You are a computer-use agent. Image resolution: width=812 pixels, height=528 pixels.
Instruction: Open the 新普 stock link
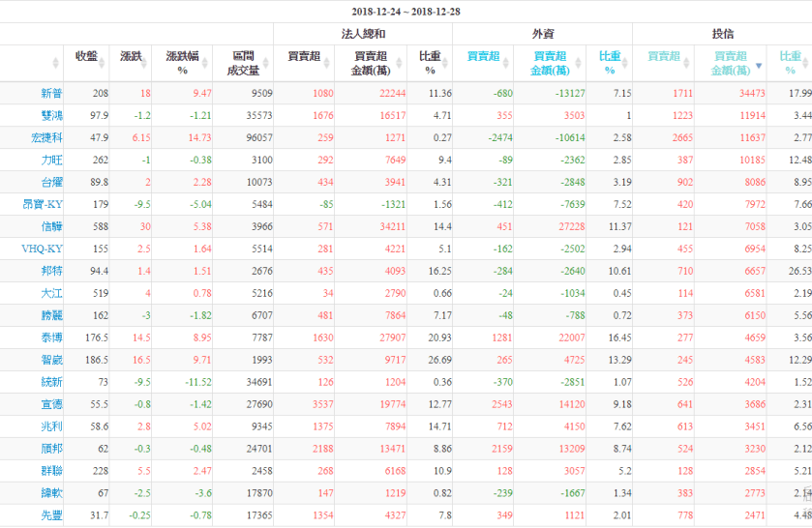tap(51, 94)
